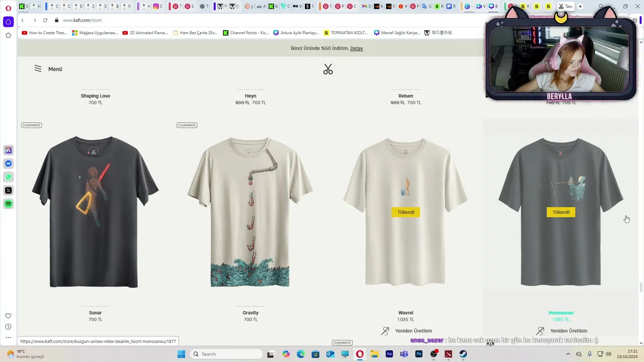This screenshot has height=362, width=644.
Task: Click the Windows taskbar Search box
Action: (x=227, y=354)
